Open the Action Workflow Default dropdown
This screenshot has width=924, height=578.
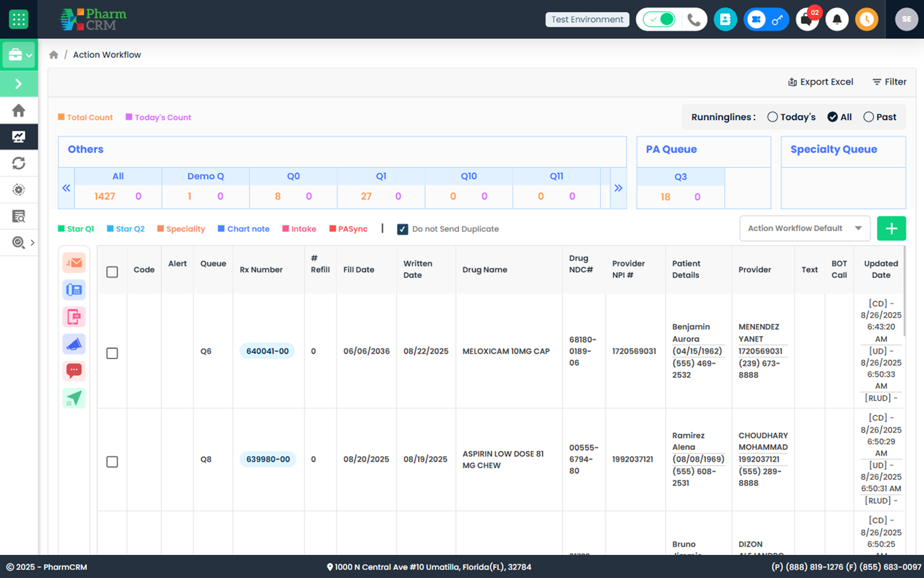coord(805,228)
